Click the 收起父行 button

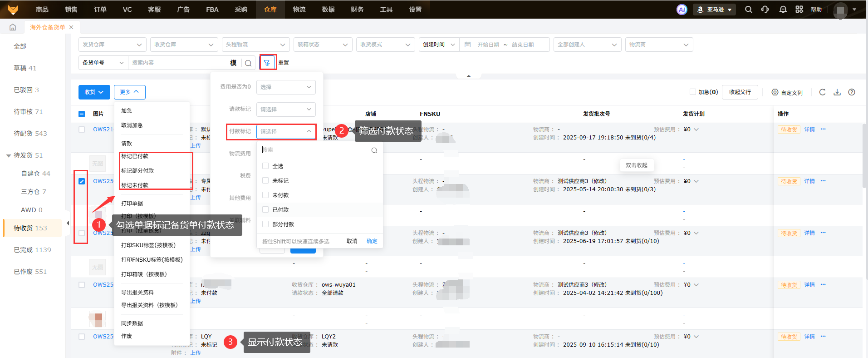[x=740, y=92]
